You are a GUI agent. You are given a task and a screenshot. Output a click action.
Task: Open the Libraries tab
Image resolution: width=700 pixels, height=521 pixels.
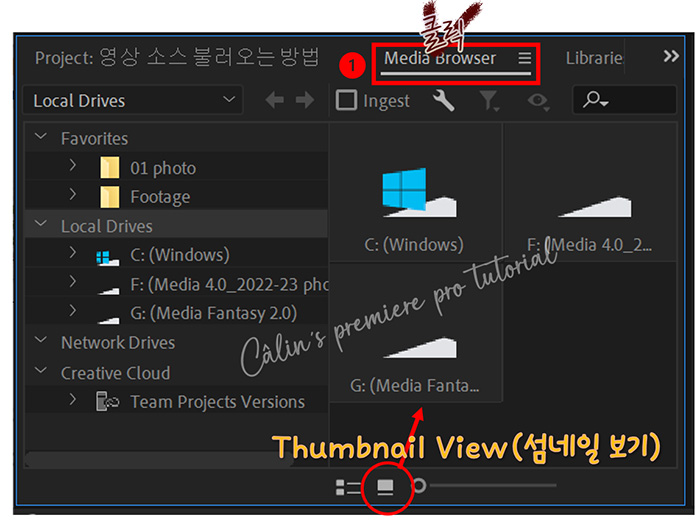tap(594, 58)
